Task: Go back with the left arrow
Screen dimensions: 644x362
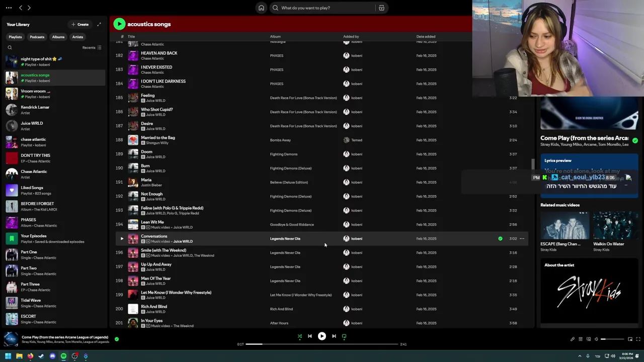Action: tap(21, 8)
